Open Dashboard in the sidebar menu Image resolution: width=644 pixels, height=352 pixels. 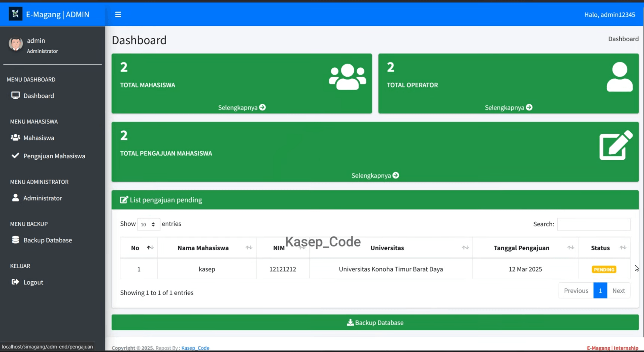tap(39, 96)
